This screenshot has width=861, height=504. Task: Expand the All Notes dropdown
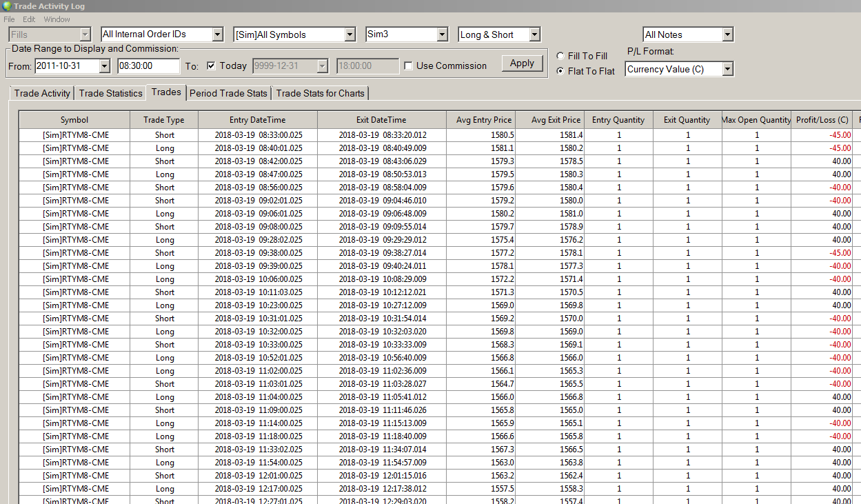(x=727, y=34)
